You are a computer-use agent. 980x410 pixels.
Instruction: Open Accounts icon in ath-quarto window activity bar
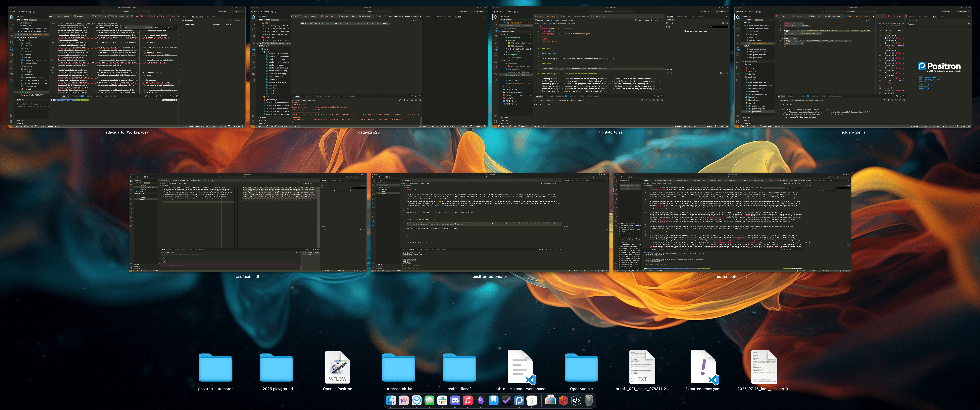tap(11, 115)
